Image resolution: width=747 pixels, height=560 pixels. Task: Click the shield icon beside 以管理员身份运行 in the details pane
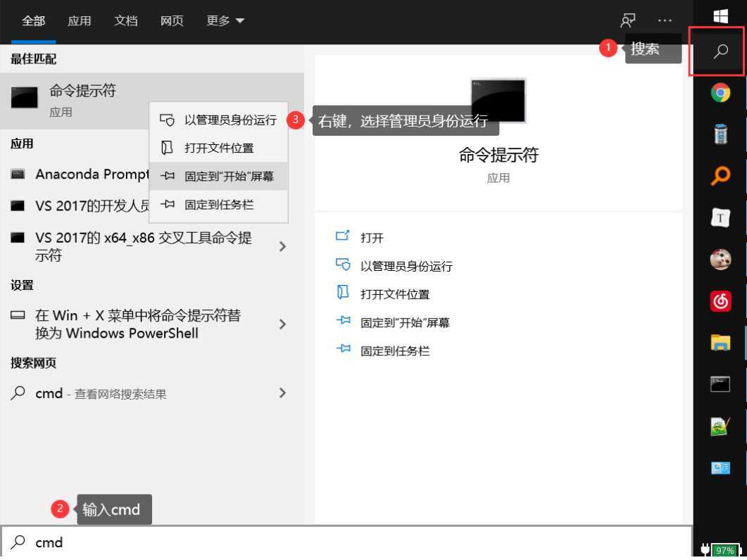point(343,265)
